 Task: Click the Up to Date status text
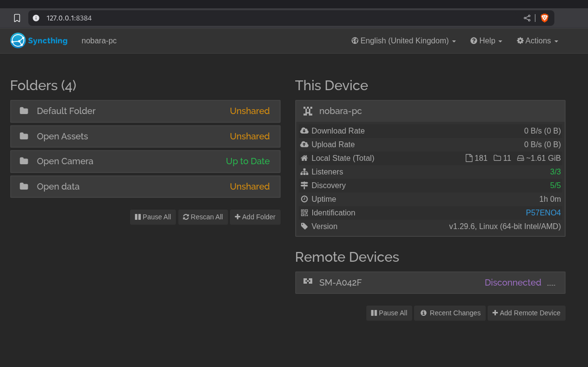[248, 161]
